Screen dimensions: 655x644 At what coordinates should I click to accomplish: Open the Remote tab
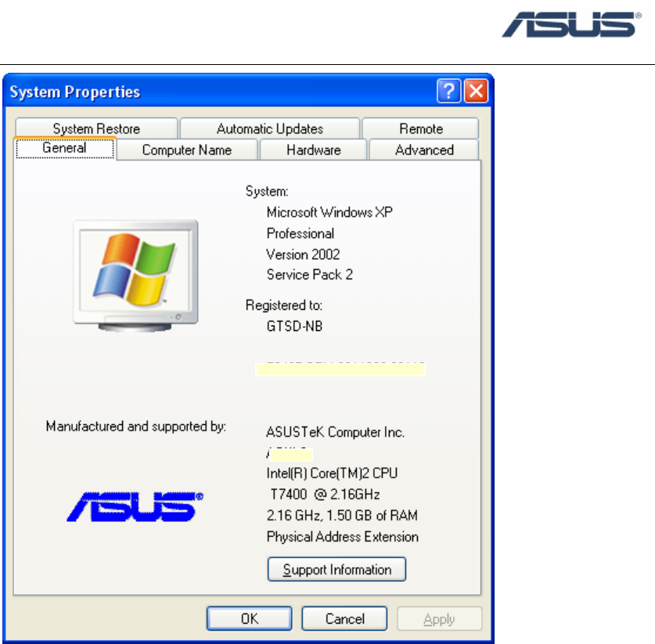tap(421, 128)
